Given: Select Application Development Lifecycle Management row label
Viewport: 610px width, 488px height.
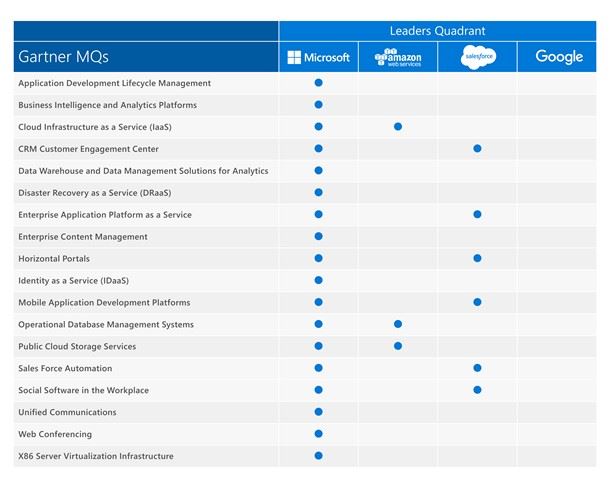Looking at the screenshot, I should (114, 83).
